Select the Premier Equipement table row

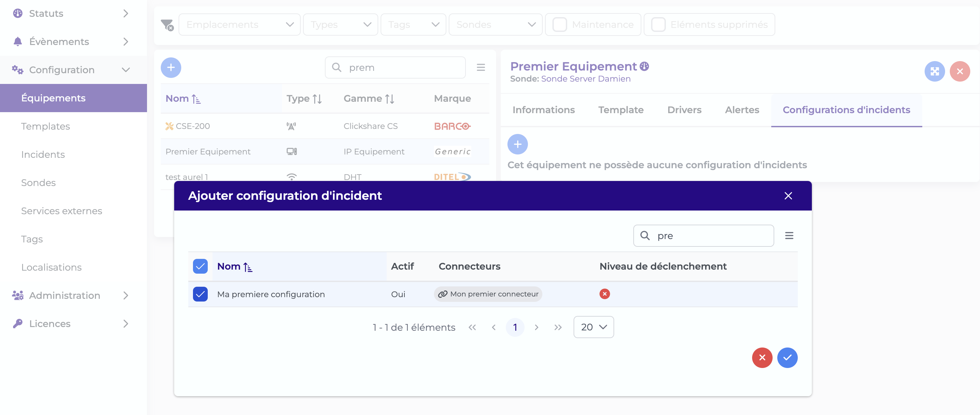tap(325, 151)
